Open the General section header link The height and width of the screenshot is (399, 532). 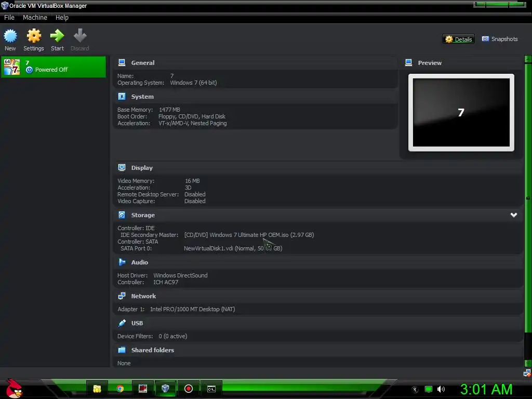143,63
